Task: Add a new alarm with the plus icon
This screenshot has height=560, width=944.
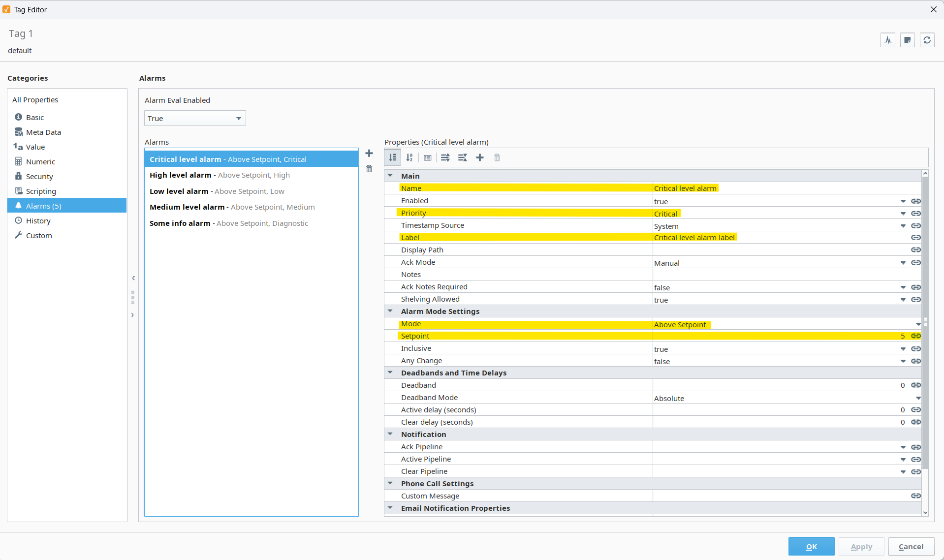Action: click(x=369, y=153)
